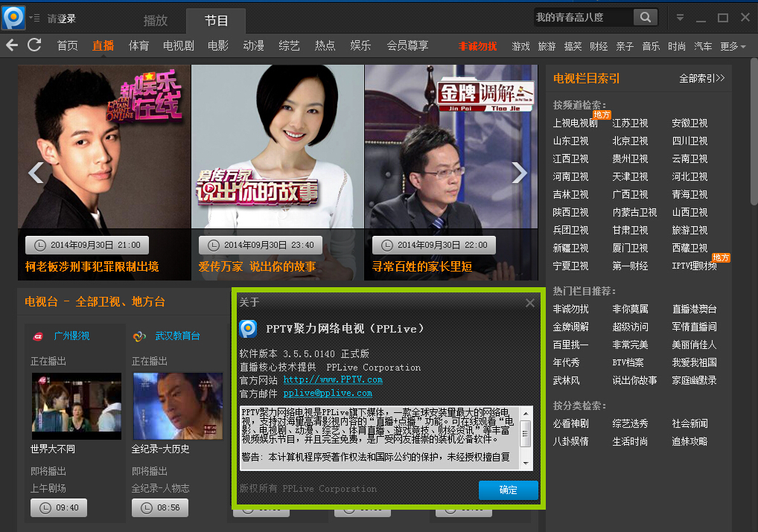Click the 广州影视 channel logo icon
Image resolution: width=758 pixels, height=532 pixels.
point(38,337)
